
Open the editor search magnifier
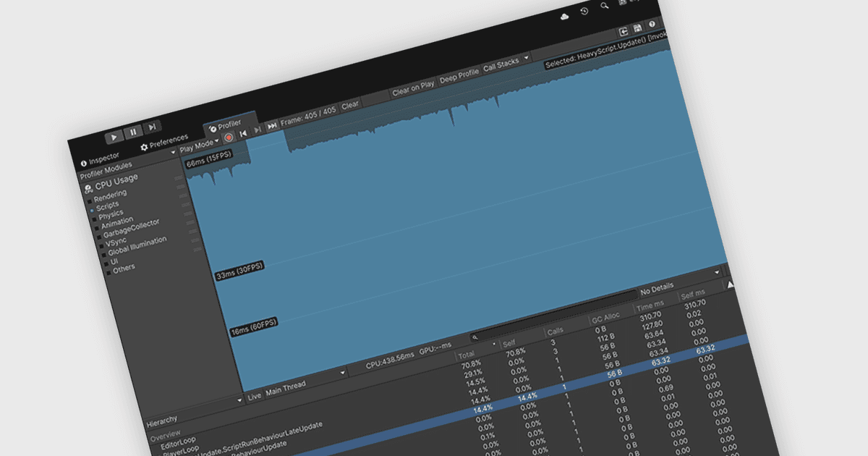[605, 6]
